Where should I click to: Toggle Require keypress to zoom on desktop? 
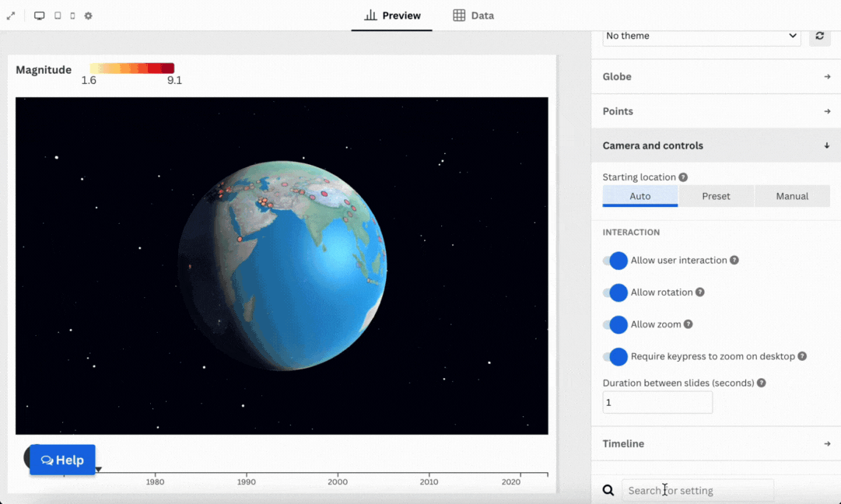coord(615,356)
